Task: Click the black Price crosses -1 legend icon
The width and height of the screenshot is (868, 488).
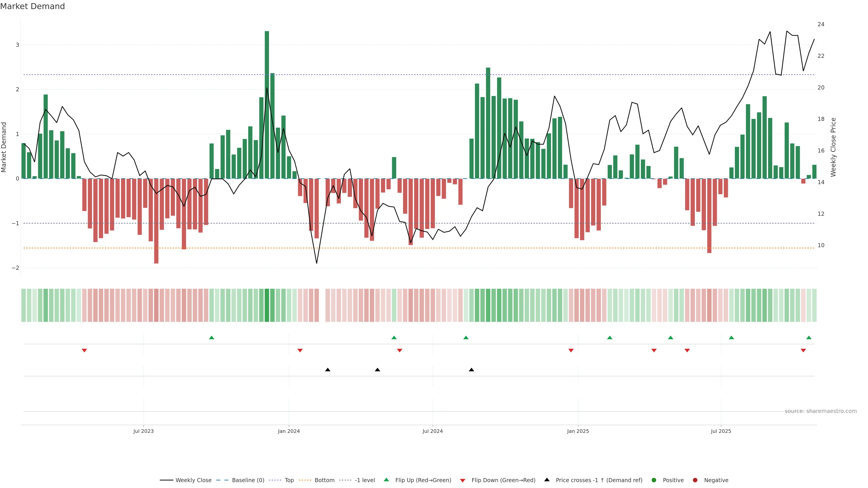Action: (x=547, y=480)
